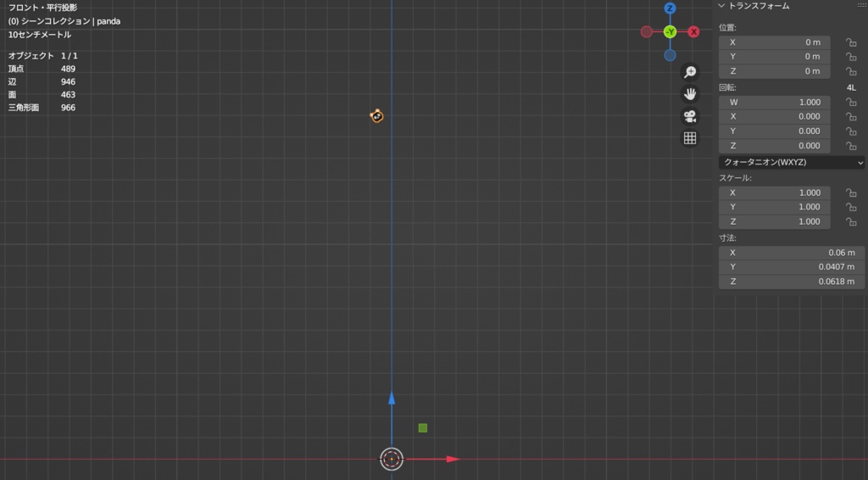Click the green plane move handle square
This screenshot has height=480, width=868.
[x=422, y=428]
